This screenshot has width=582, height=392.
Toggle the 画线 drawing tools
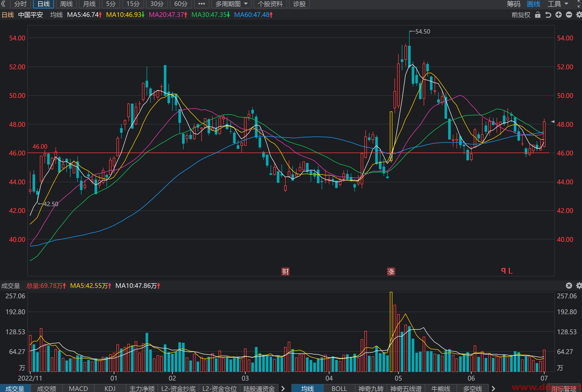(533, 4)
